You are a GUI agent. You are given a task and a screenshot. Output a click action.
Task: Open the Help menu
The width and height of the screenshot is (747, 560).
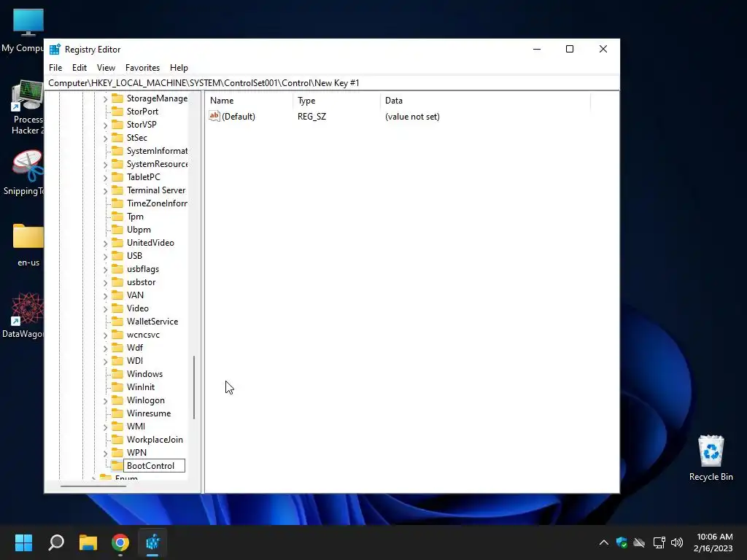(179, 68)
